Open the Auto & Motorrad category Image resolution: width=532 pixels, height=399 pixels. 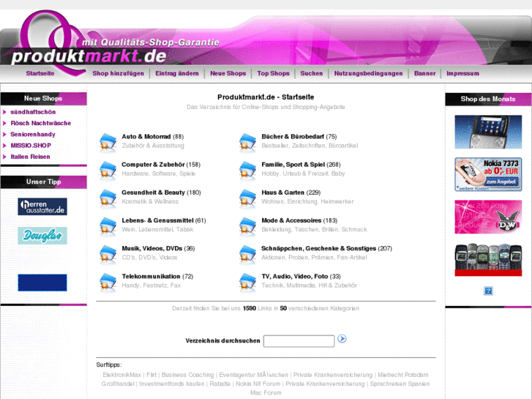pos(146,136)
